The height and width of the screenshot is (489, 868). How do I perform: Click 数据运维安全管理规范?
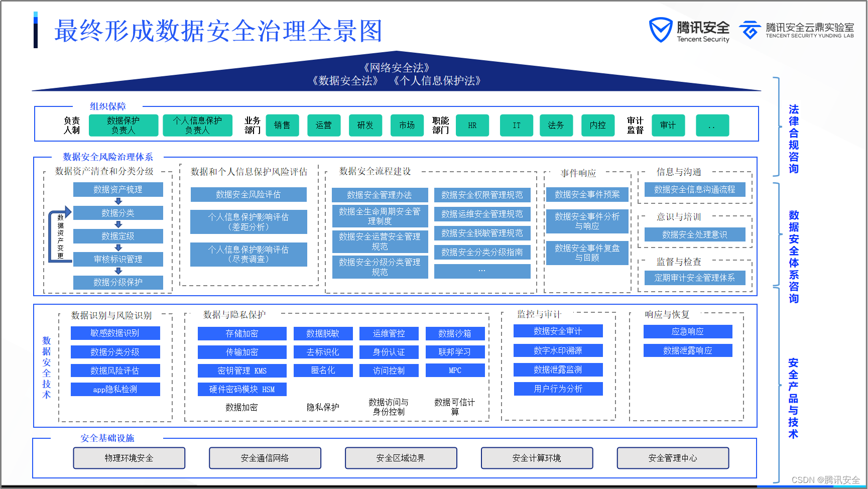click(482, 214)
